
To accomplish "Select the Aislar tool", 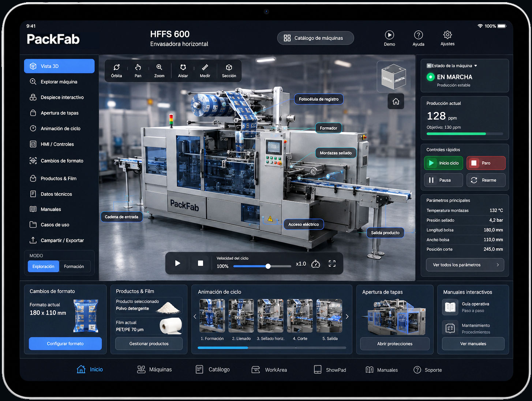I will (x=183, y=71).
